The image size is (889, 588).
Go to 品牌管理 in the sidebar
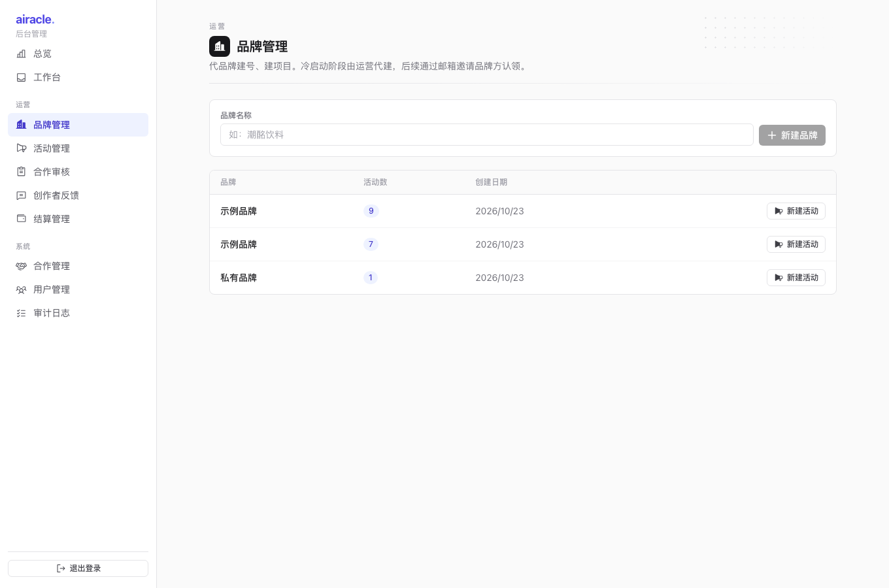(78, 125)
